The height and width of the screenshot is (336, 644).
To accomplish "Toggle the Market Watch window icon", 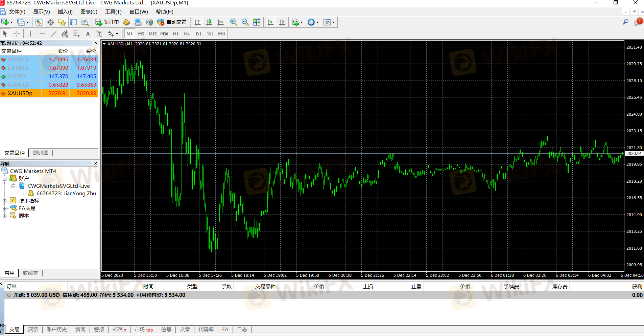I will point(39,22).
